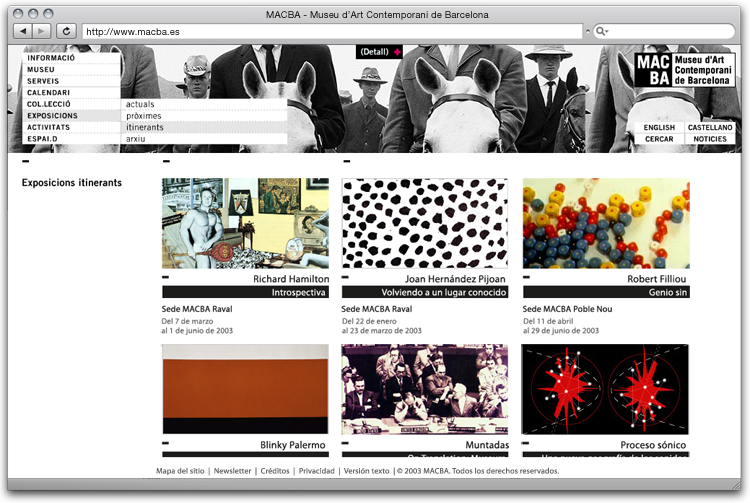The image size is (750, 503).
Task: Click the MACBA logo in header
Action: point(685,70)
